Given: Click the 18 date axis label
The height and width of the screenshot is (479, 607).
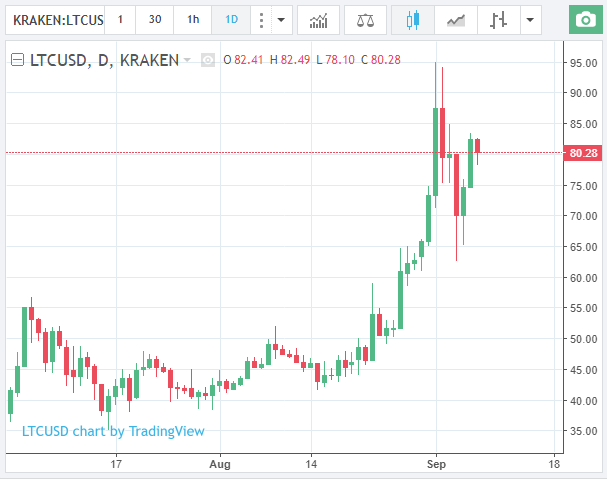Looking at the screenshot, I should (x=554, y=464).
